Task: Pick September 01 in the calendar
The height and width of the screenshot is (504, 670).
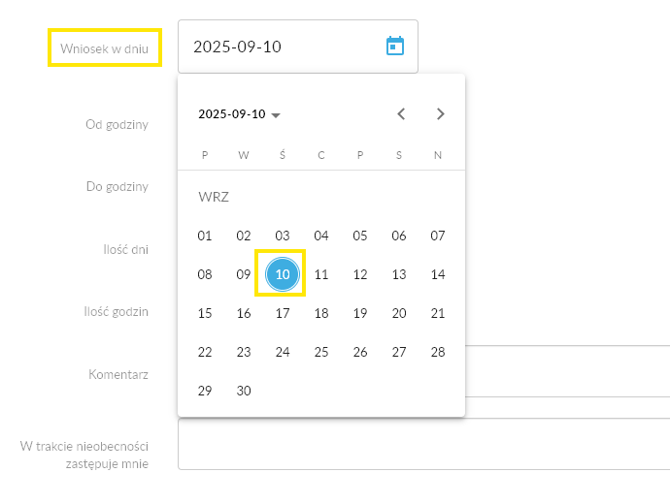Action: [x=205, y=236]
